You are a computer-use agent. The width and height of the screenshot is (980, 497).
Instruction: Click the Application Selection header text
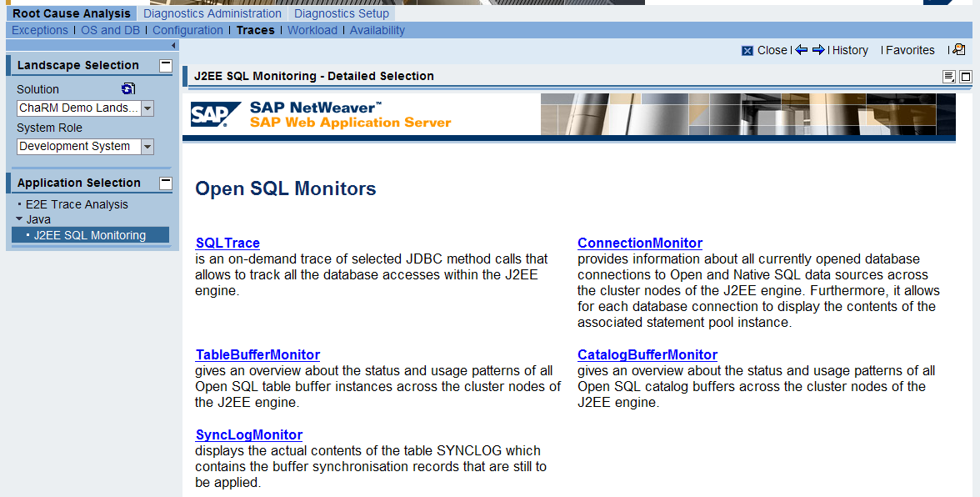tap(78, 183)
